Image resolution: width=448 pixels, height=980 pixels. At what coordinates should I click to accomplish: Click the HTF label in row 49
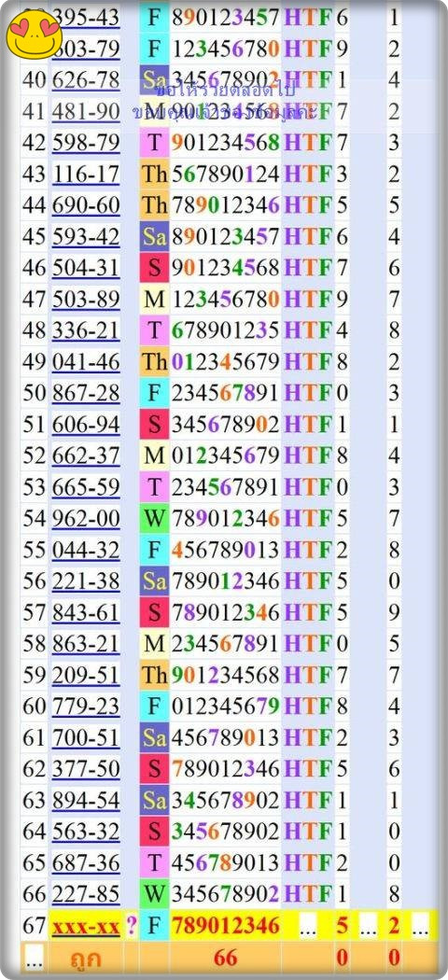click(307, 362)
